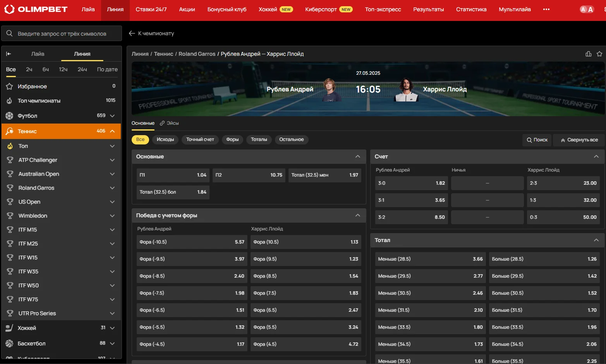This screenshot has height=364, width=606.
Task: Collapse the Основные market section
Action: click(x=357, y=156)
